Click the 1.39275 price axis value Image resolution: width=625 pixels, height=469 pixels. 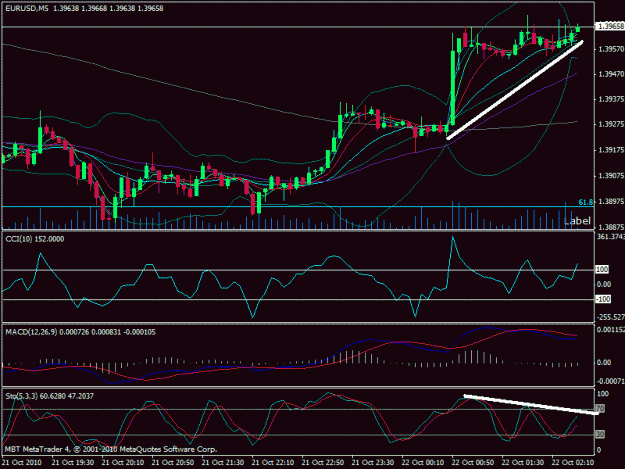(611, 124)
